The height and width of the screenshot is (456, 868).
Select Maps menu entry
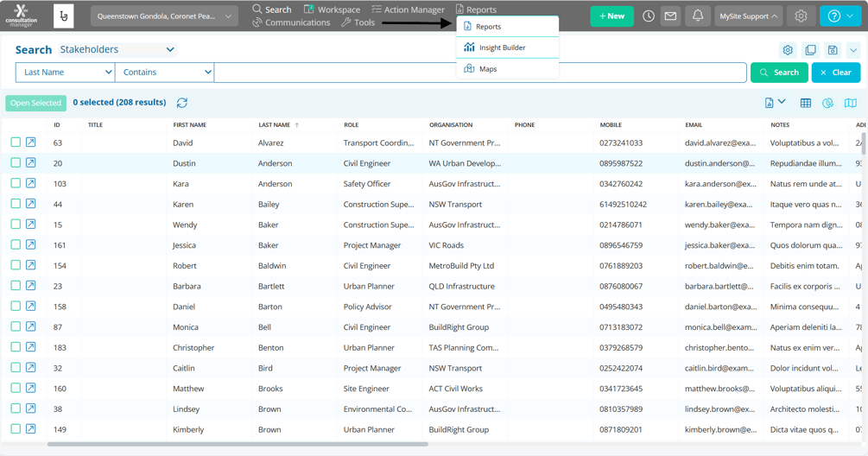pyautogui.click(x=508, y=68)
